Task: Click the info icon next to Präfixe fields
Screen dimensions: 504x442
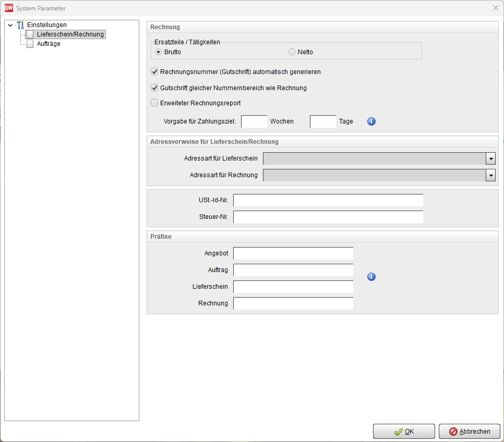Action: tap(371, 277)
